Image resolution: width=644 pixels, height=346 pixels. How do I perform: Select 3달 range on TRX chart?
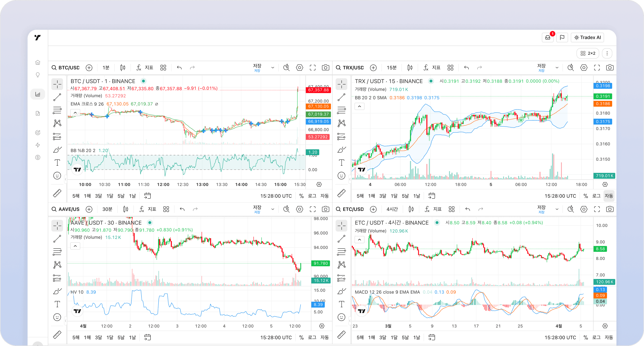pyautogui.click(x=383, y=196)
